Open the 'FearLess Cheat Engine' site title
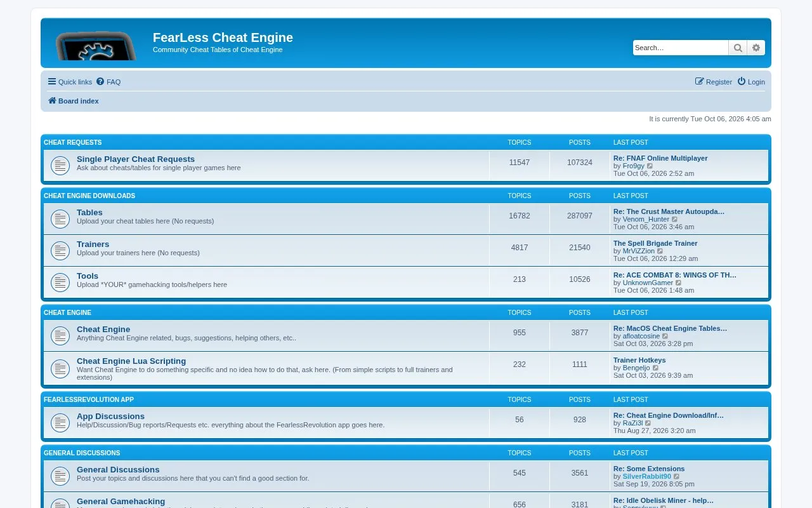This screenshot has height=508, width=812. (223, 37)
